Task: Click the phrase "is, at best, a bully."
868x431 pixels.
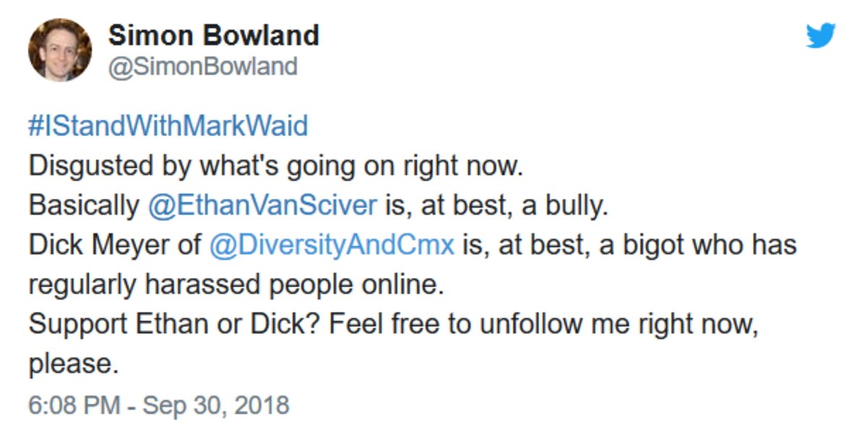Action: coord(495,205)
